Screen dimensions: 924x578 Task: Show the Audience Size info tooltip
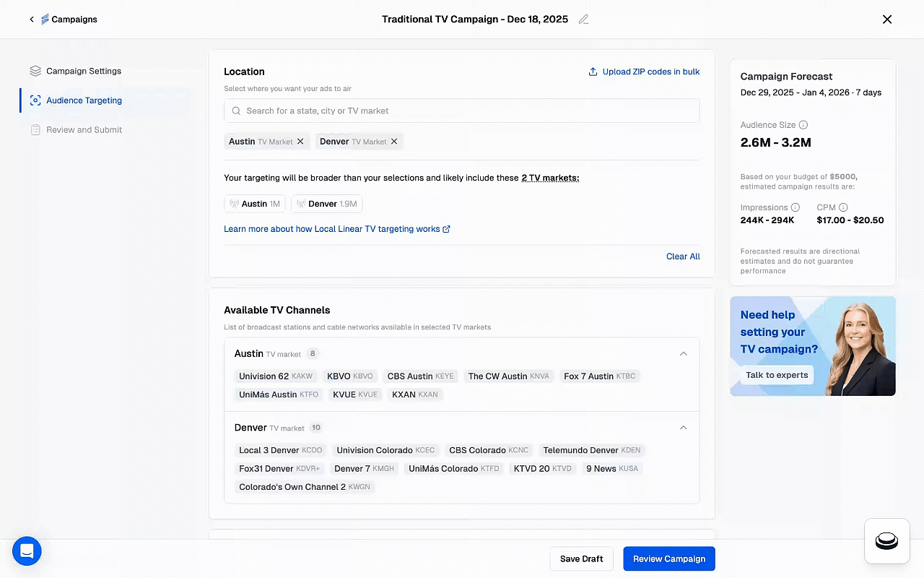(x=803, y=125)
